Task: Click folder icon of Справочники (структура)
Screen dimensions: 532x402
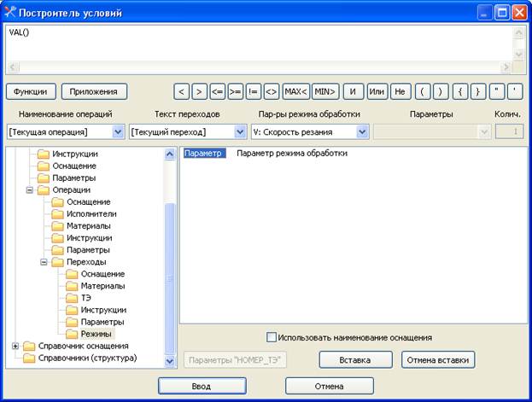Action: click(29, 358)
